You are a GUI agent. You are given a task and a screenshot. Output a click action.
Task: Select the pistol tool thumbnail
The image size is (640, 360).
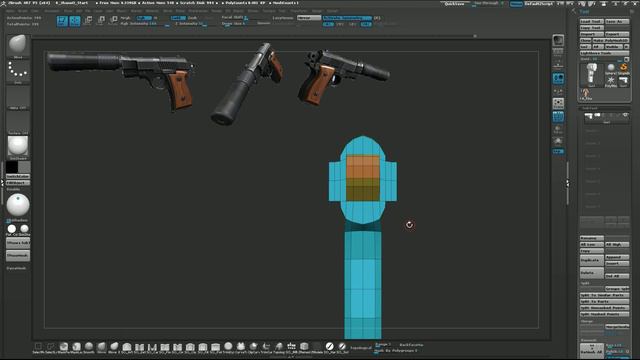pyautogui.click(x=624, y=81)
